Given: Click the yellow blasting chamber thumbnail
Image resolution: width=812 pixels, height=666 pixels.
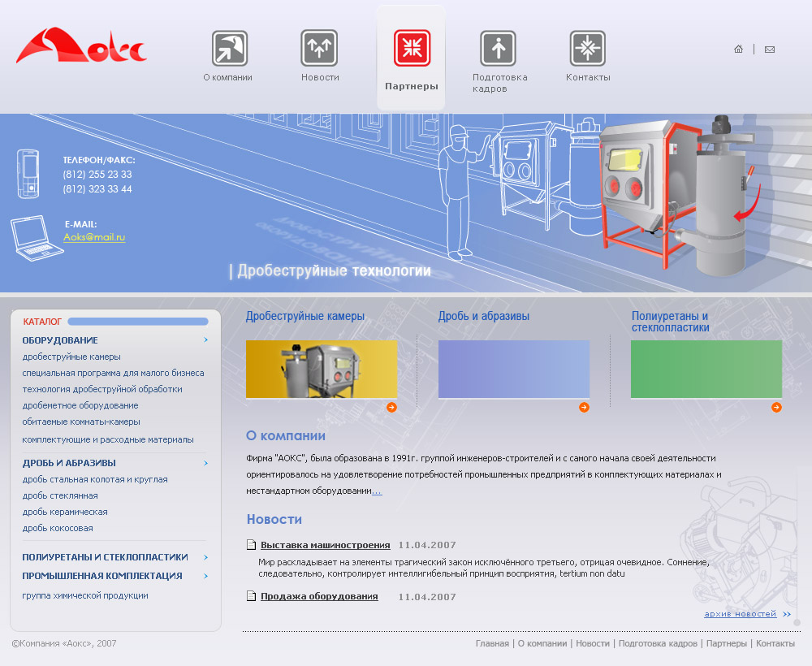Looking at the screenshot, I should coord(322,370).
